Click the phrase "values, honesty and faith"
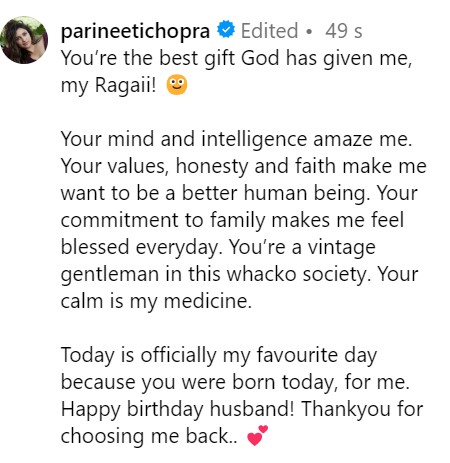 point(220,166)
